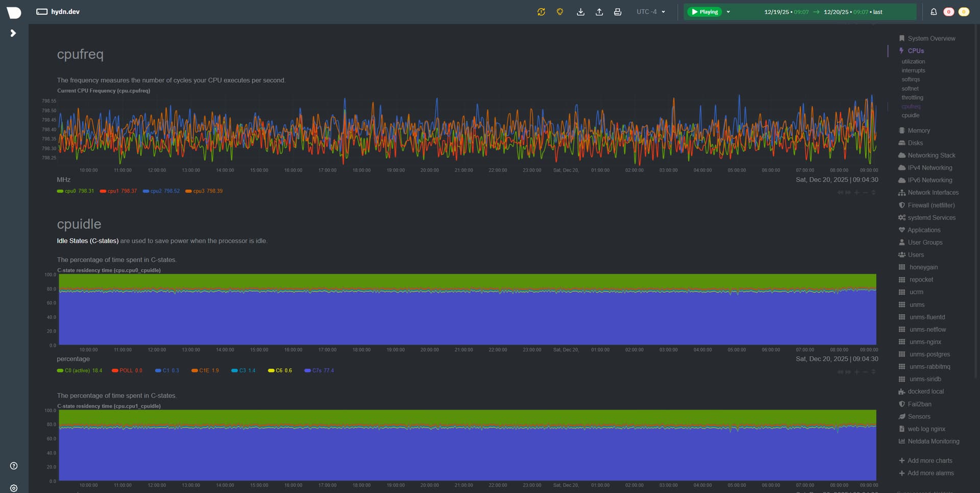
Task: Click the upload snapshot icon
Action: pyautogui.click(x=599, y=12)
